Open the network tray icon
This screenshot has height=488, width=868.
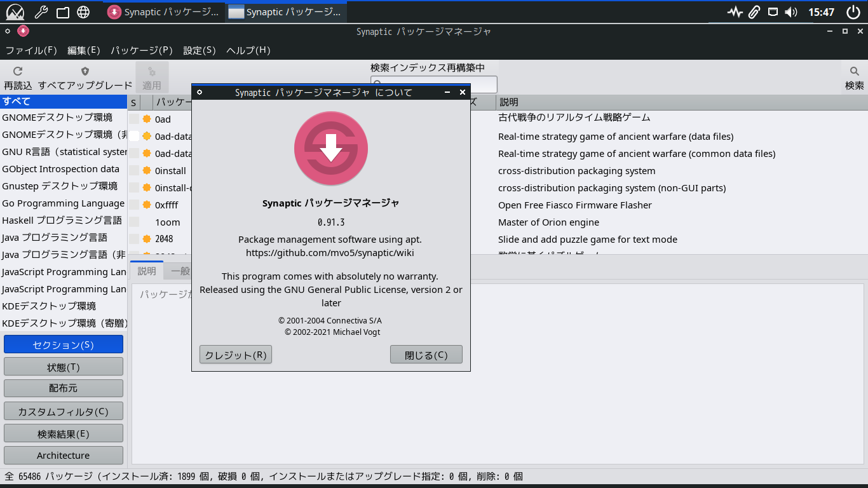pos(773,12)
